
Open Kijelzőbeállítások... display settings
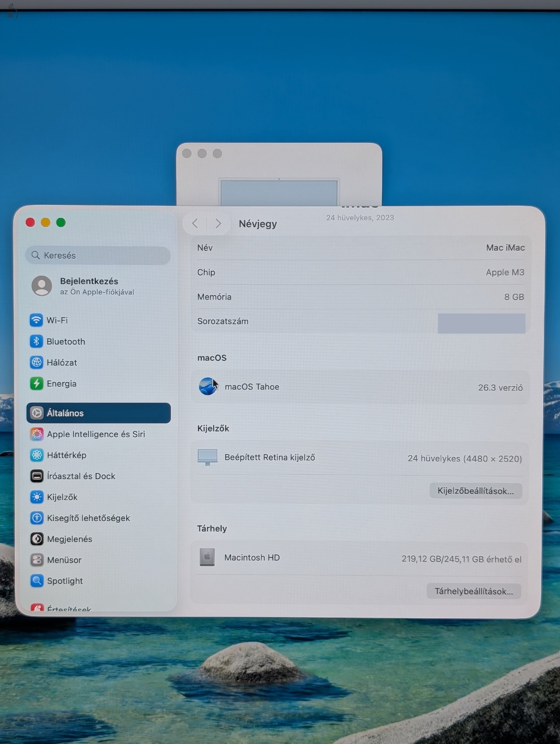[476, 491]
